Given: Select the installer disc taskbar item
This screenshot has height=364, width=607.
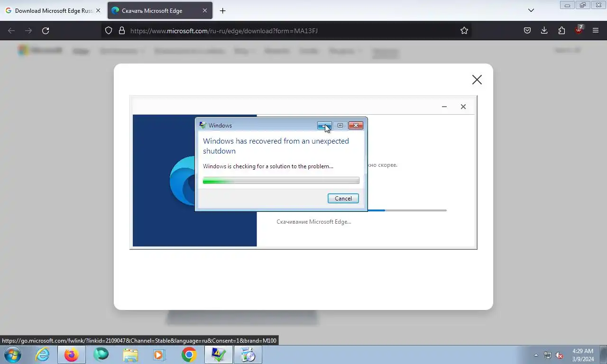Looking at the screenshot, I should (248, 355).
